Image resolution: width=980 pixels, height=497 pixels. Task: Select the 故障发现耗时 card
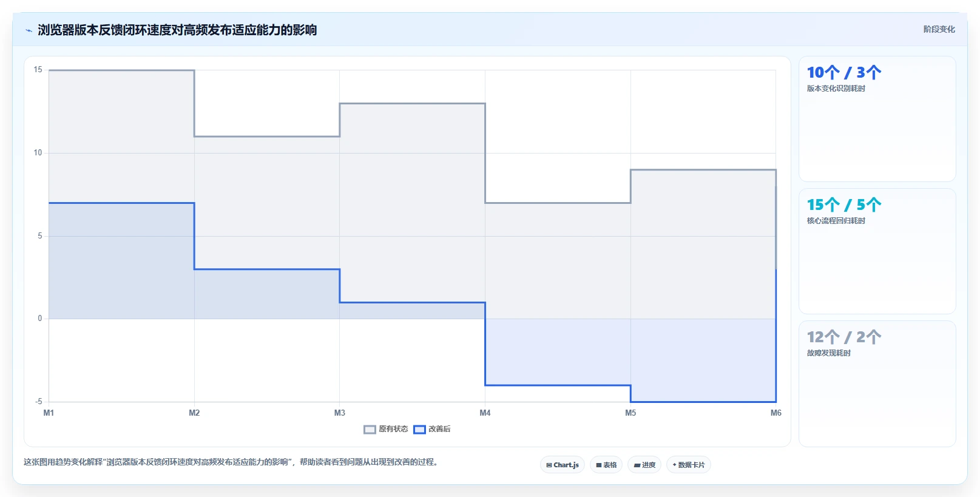coord(877,384)
